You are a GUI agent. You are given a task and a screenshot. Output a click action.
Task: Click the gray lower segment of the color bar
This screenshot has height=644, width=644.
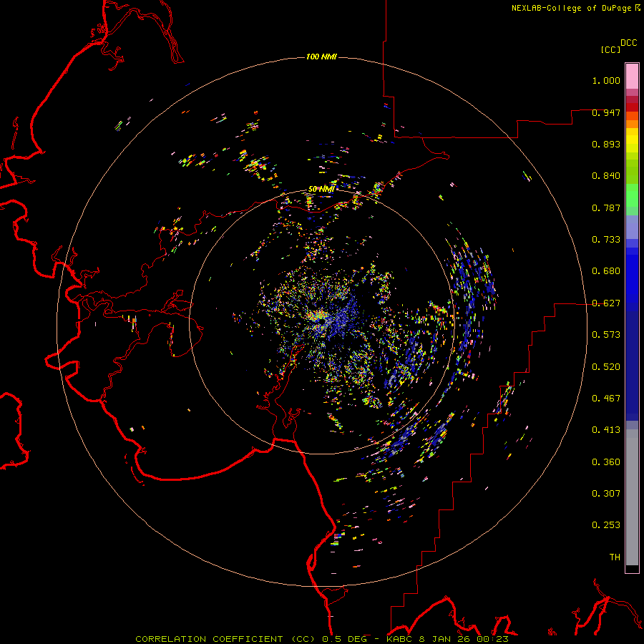[632, 497]
